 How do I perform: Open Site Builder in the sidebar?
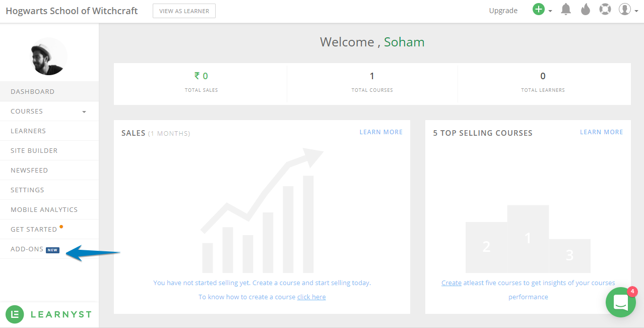click(49, 150)
